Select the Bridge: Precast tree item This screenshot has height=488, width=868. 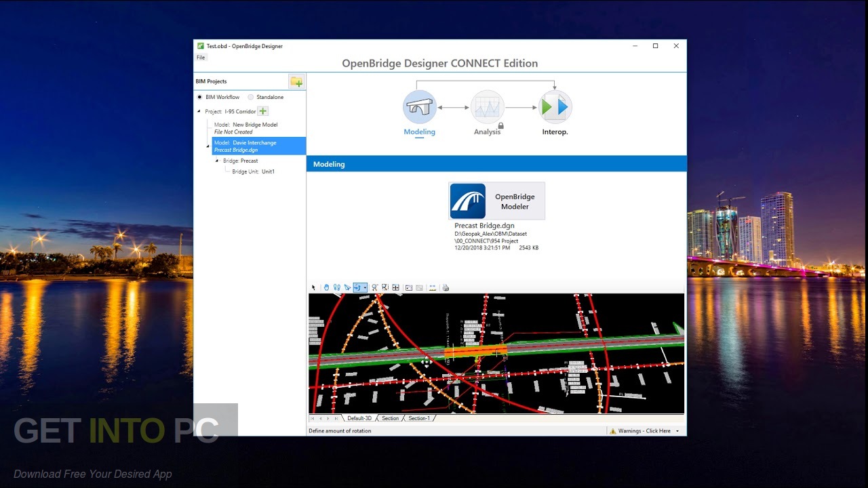coord(241,161)
